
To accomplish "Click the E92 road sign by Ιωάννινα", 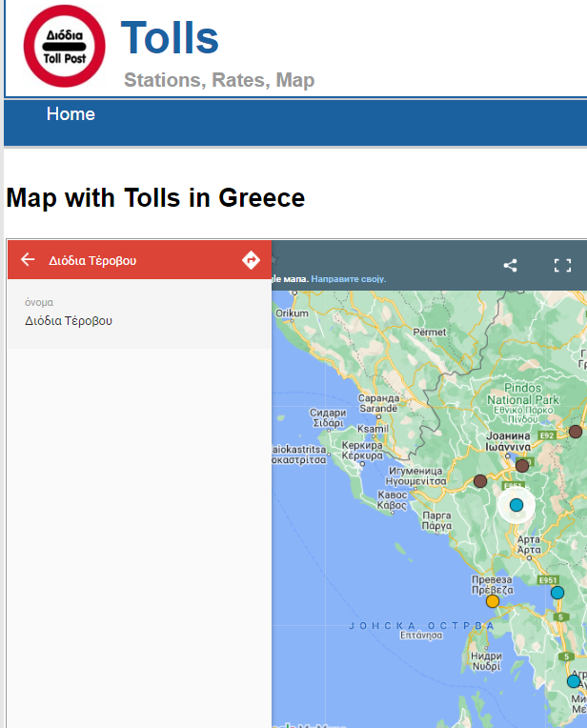I will 547,435.
